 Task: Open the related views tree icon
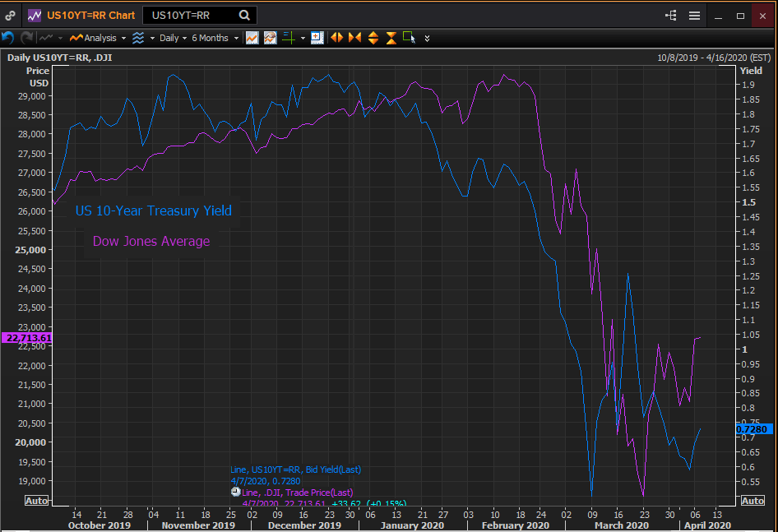pyautogui.click(x=671, y=16)
